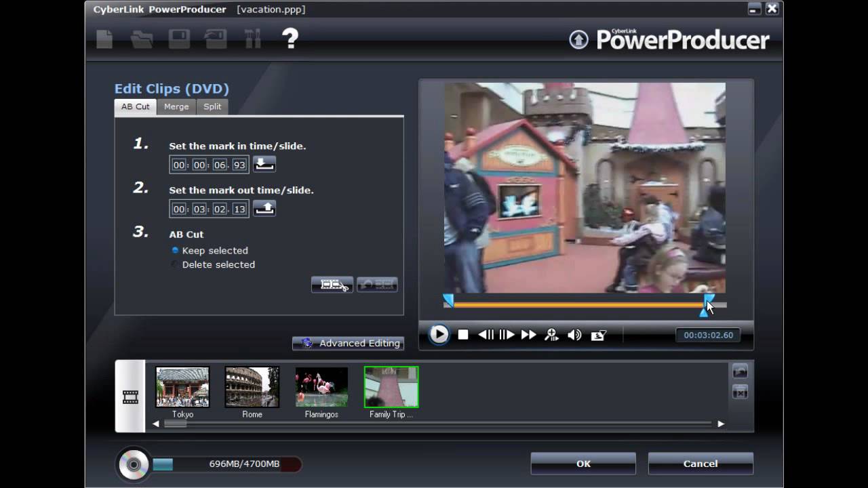
Task: Open Help with the question mark icon
Action: click(x=290, y=39)
